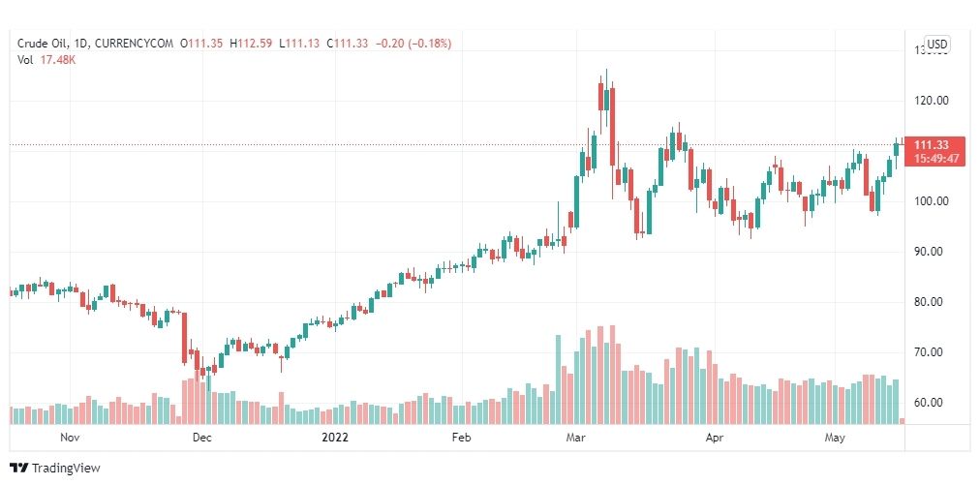The image size is (980, 485).
Task: Click the tallest red March peak candle
Action: [612, 127]
